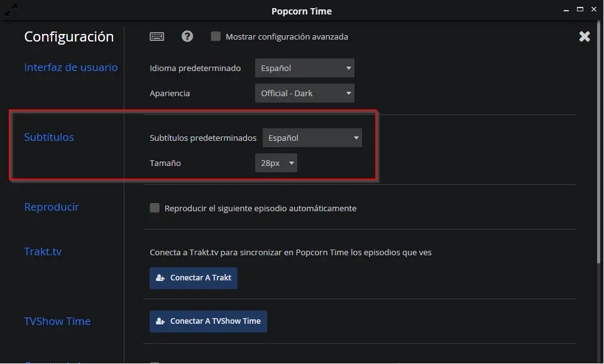604x364 pixels.
Task: Click the Trakt.tv section heading
Action: pyautogui.click(x=43, y=251)
